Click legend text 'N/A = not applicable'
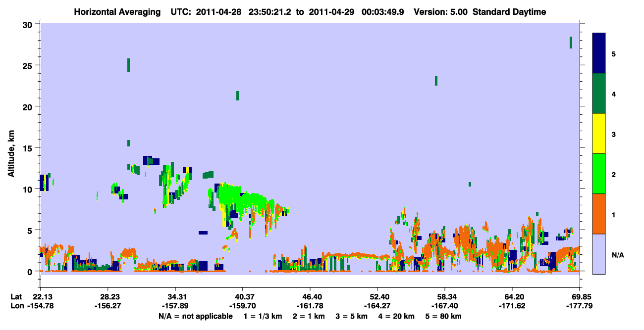Screen dimensions: 644x330 point(195,316)
